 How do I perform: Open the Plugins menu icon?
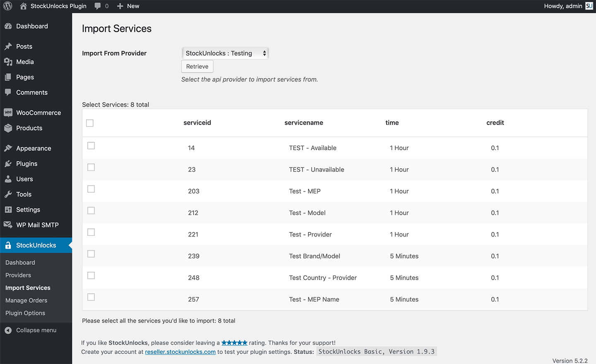point(8,164)
